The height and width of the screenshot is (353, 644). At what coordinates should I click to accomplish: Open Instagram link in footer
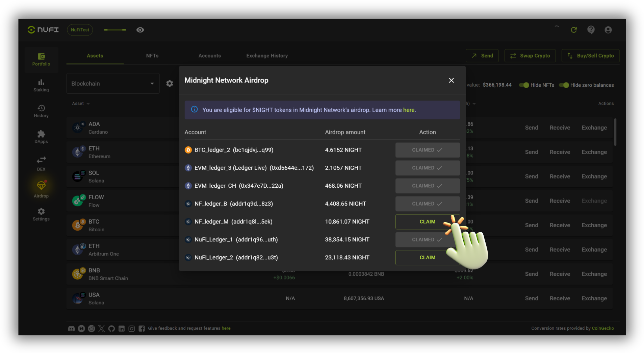click(x=132, y=328)
